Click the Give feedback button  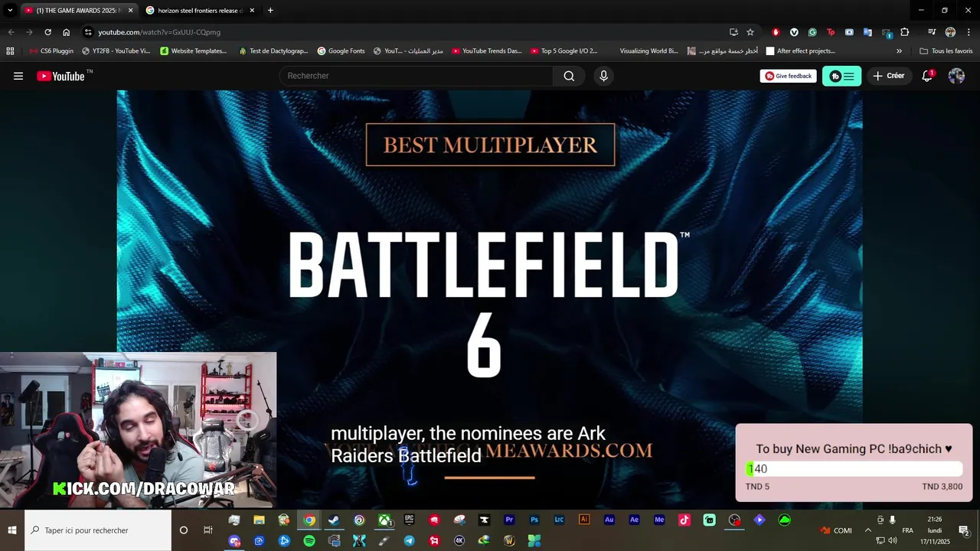788,76
